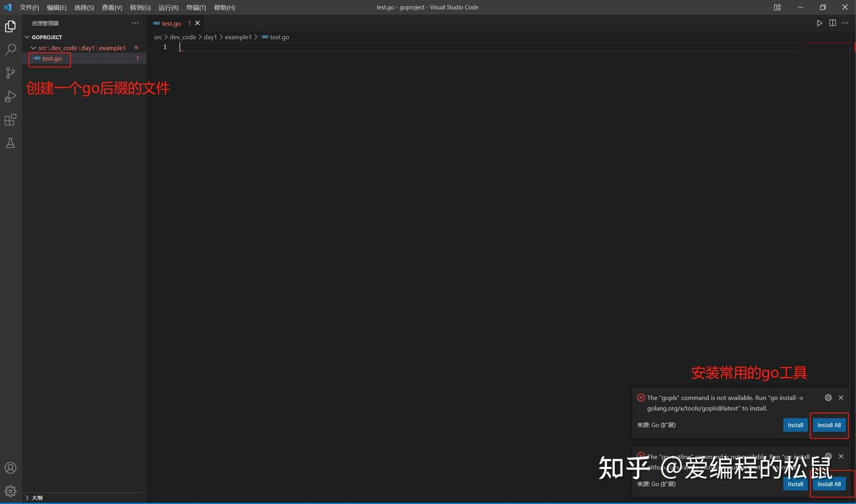Open the Split Editor icon
This screenshot has height=504, width=856.
pos(832,23)
